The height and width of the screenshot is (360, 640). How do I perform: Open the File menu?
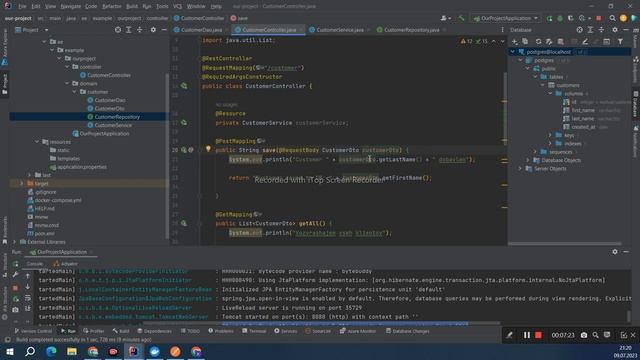22,6
